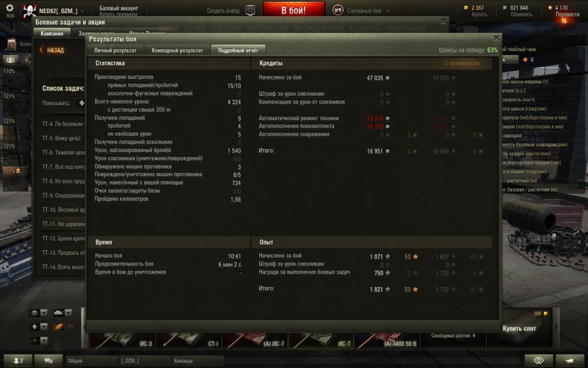The height and width of the screenshot is (368, 588).
Task: Open the Командный результат tab
Action: pyautogui.click(x=177, y=50)
